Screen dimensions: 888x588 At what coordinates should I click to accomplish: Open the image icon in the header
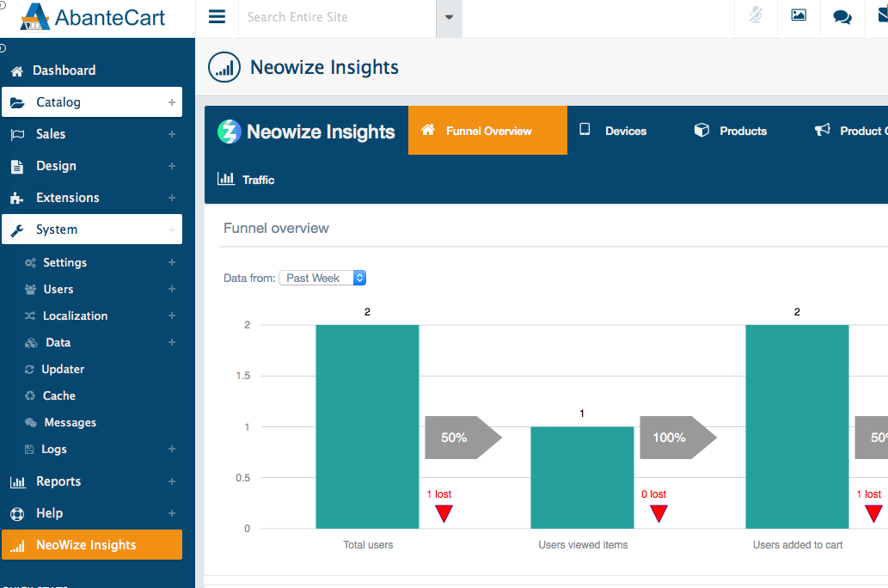click(x=799, y=15)
